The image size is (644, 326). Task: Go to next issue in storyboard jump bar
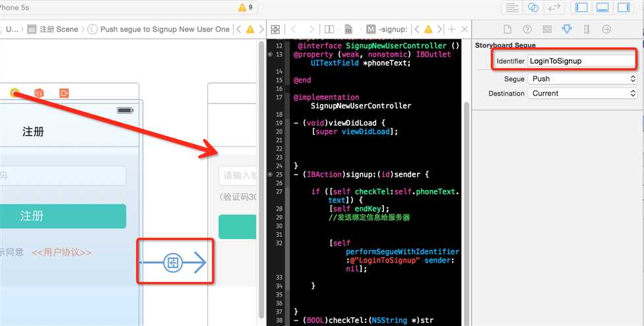(261, 29)
